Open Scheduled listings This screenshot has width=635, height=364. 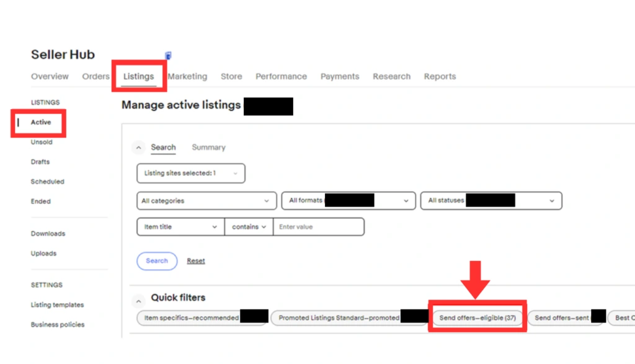point(47,182)
